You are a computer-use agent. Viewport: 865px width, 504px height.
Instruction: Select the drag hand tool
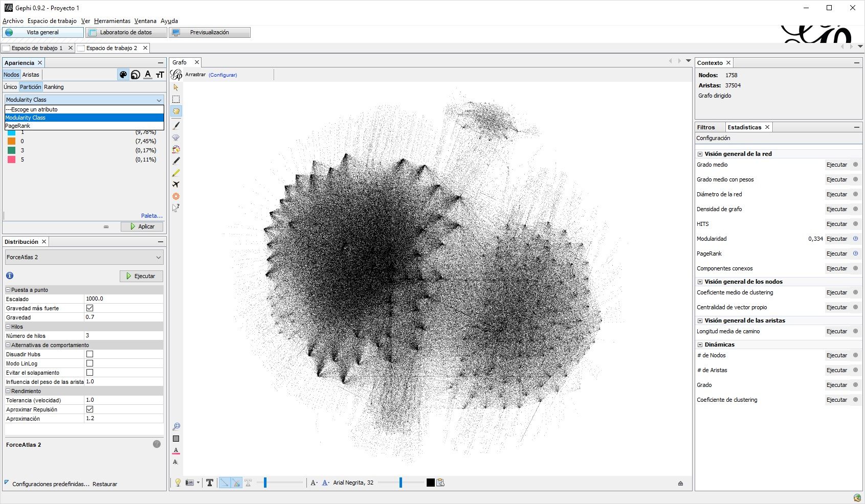(x=176, y=111)
